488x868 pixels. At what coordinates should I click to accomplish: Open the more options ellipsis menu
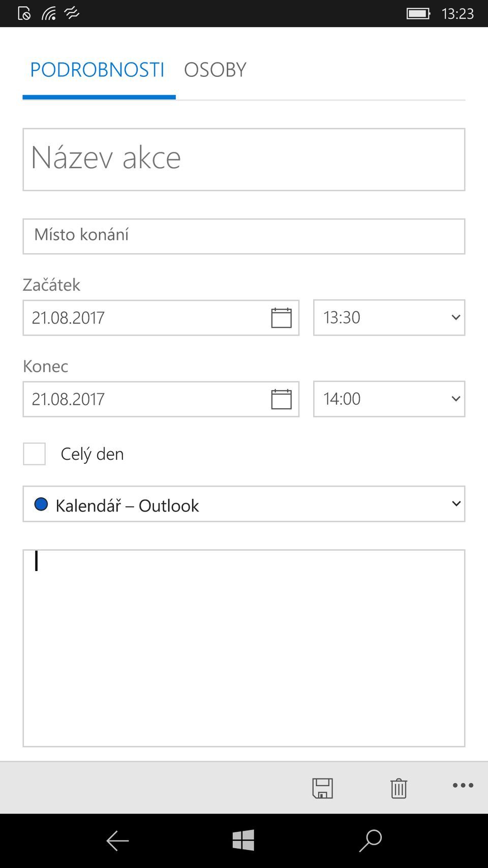pos(463,786)
